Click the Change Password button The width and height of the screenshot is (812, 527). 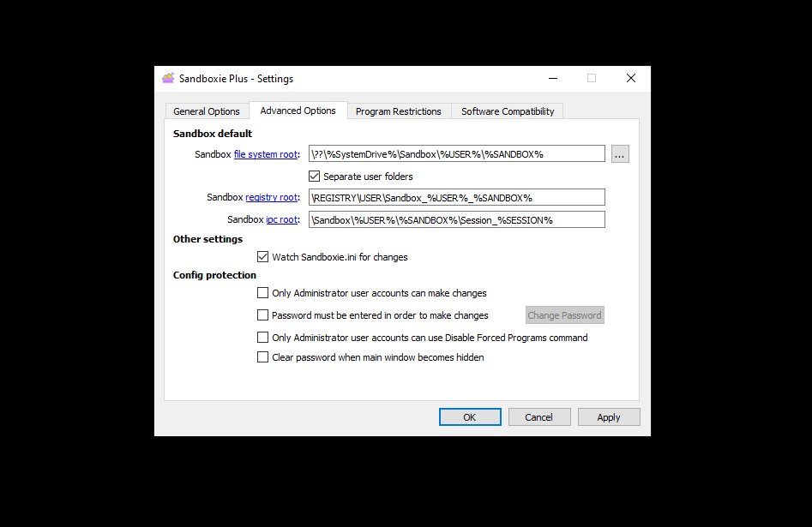[564, 315]
